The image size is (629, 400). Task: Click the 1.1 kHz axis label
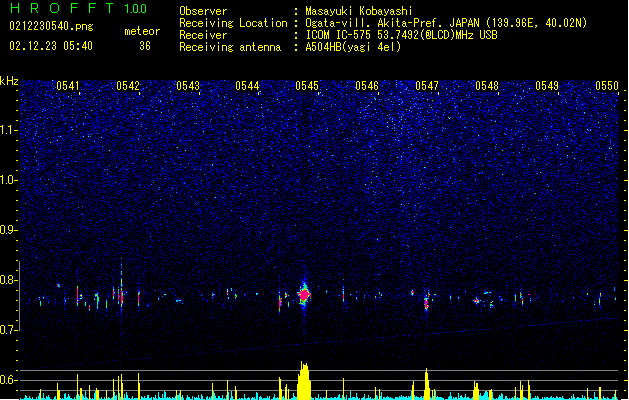click(9, 130)
